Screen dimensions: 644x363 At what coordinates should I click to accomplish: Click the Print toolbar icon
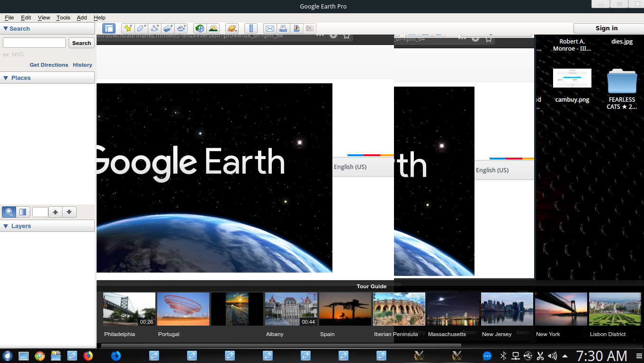pos(283,28)
